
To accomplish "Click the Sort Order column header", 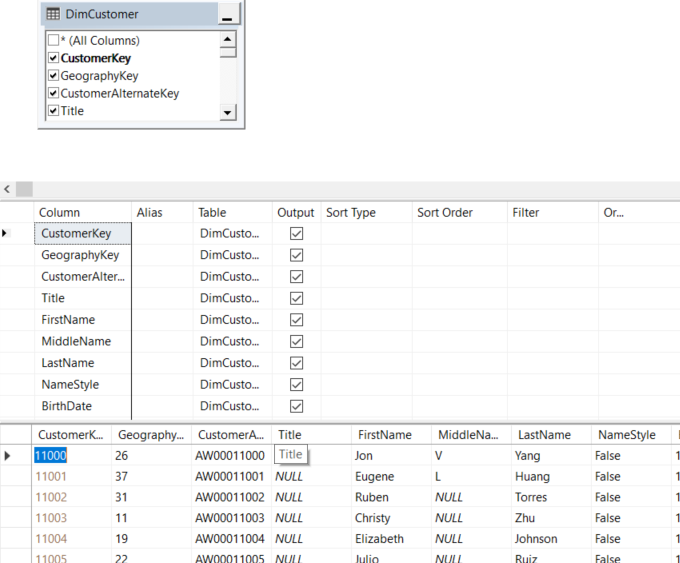I will click(460, 213).
